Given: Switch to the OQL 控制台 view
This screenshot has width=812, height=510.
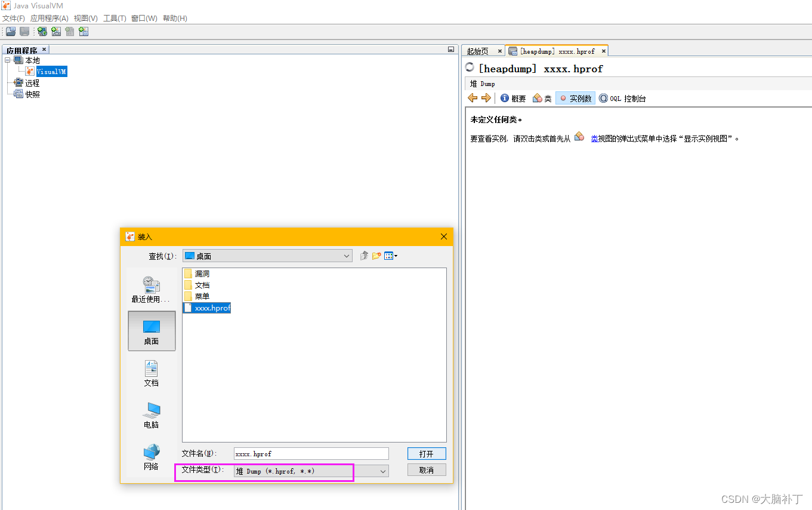Looking at the screenshot, I should 622,99.
